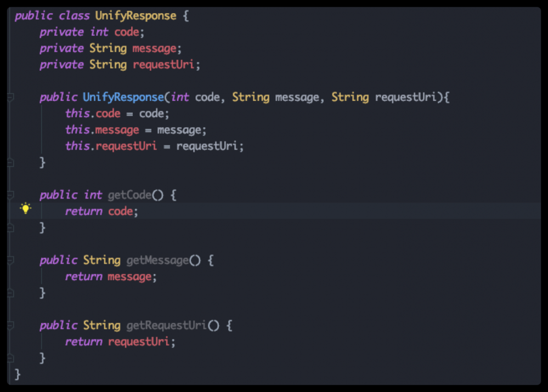Click the private int code field name
The width and height of the screenshot is (548, 392).
click(x=127, y=32)
